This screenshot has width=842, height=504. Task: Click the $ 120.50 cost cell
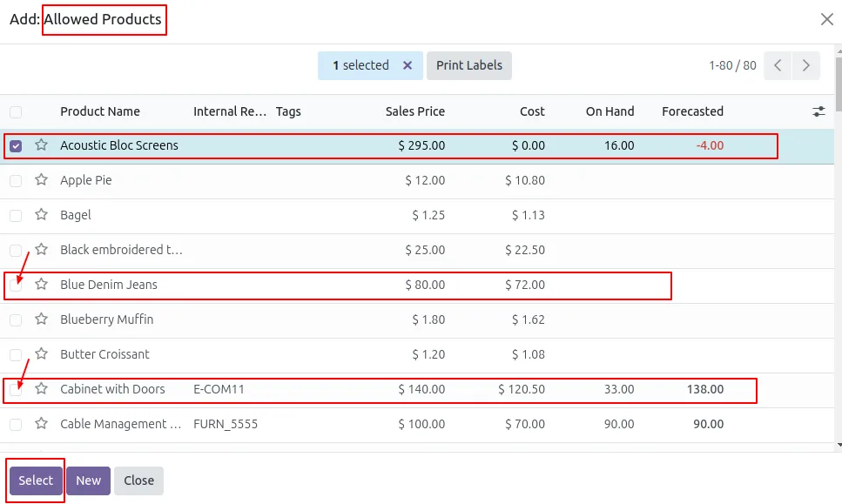(x=522, y=389)
